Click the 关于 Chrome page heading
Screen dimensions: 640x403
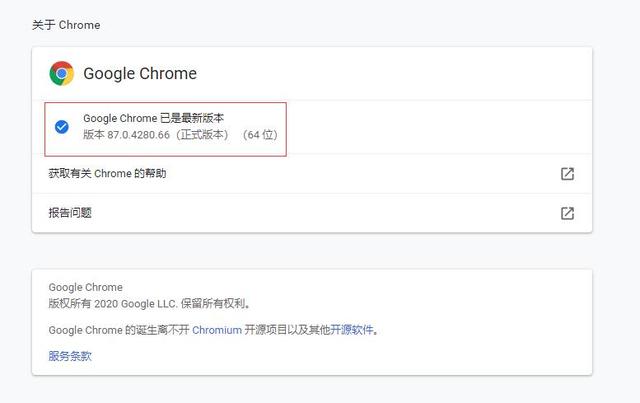(x=66, y=25)
